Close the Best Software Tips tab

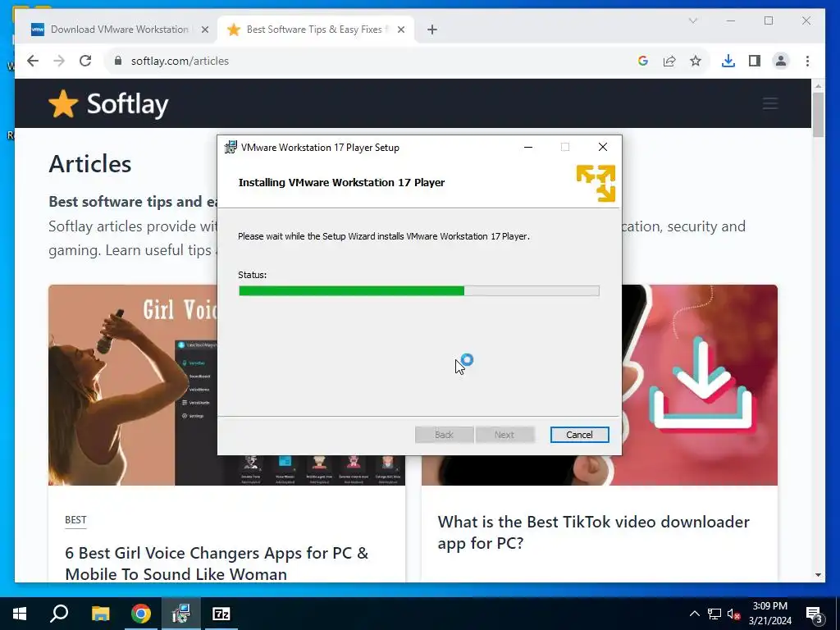(400, 30)
